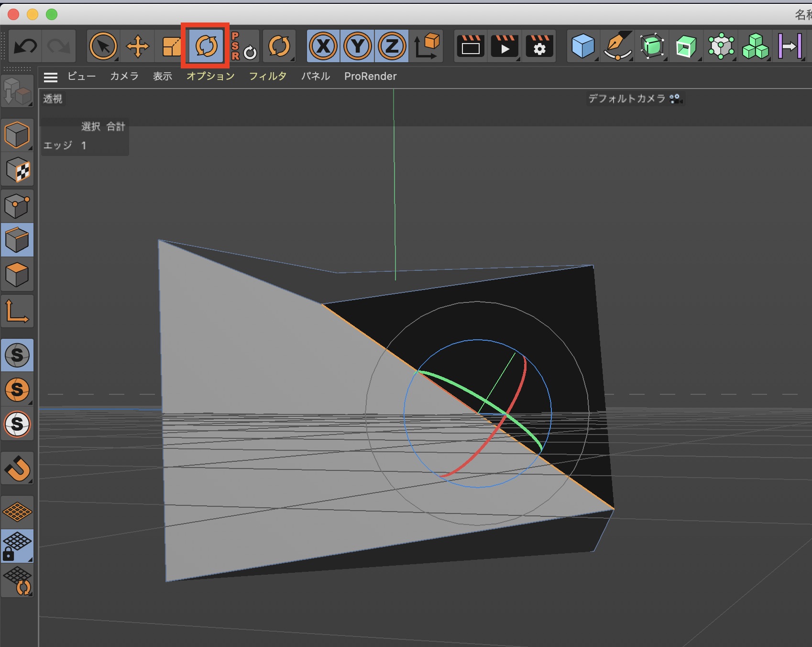Toggle Y axis lock
This screenshot has width=812, height=647.
[x=358, y=46]
